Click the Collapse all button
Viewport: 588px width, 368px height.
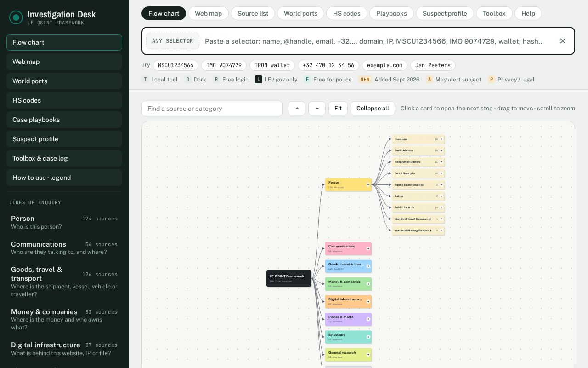(x=373, y=109)
